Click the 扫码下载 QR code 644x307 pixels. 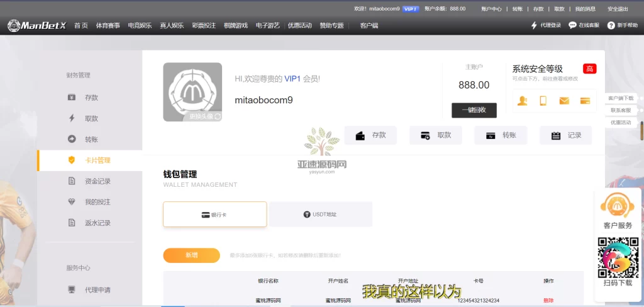(618, 257)
